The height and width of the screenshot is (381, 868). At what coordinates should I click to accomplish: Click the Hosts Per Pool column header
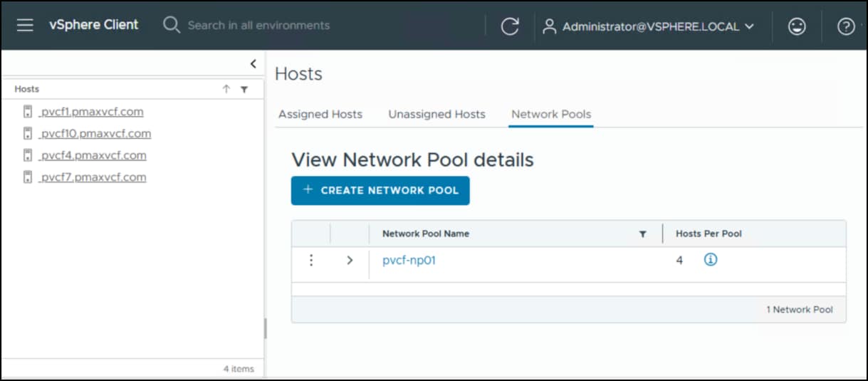(708, 234)
